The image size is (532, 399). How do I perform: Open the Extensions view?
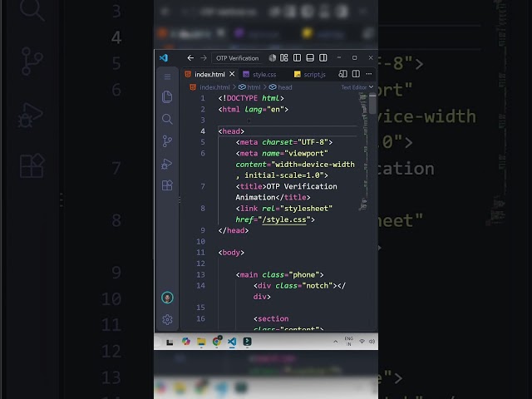click(x=167, y=185)
